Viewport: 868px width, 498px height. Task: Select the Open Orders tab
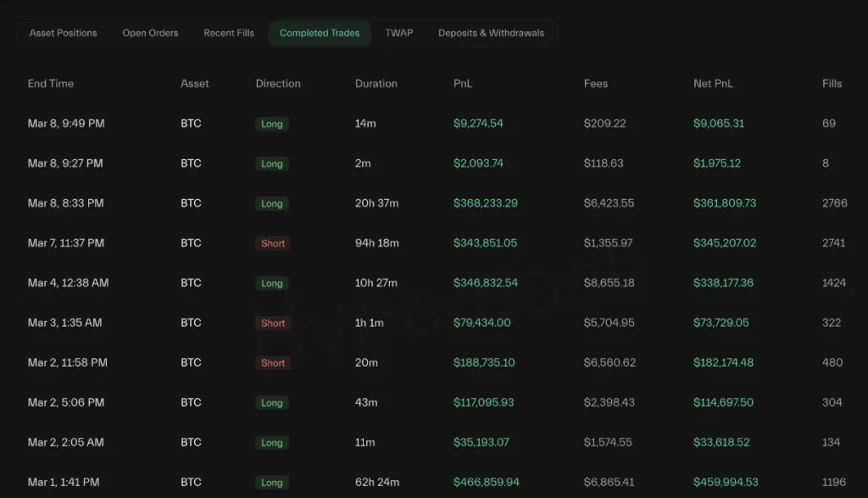coord(150,33)
